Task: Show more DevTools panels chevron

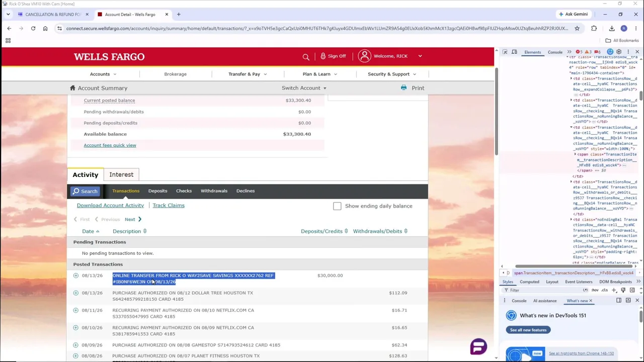Action: (569, 52)
